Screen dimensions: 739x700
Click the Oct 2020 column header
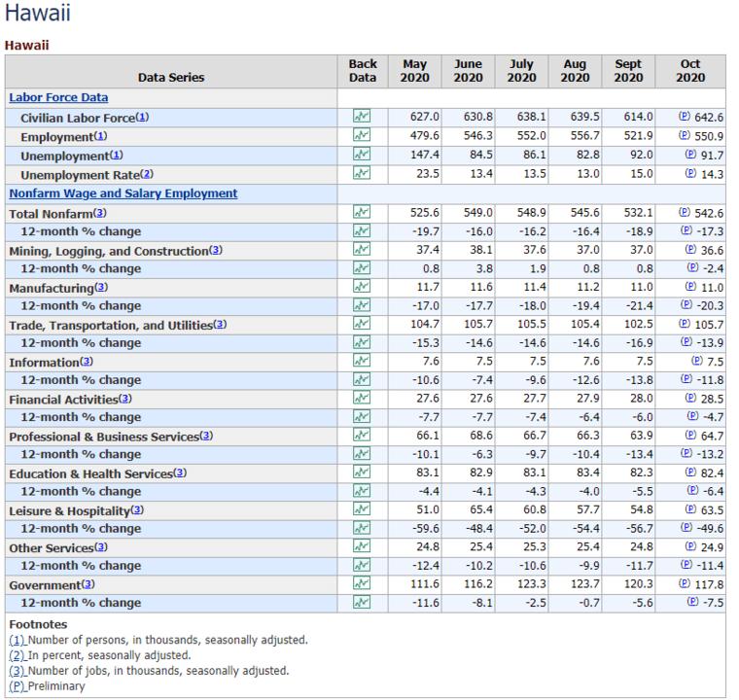pyautogui.click(x=690, y=71)
